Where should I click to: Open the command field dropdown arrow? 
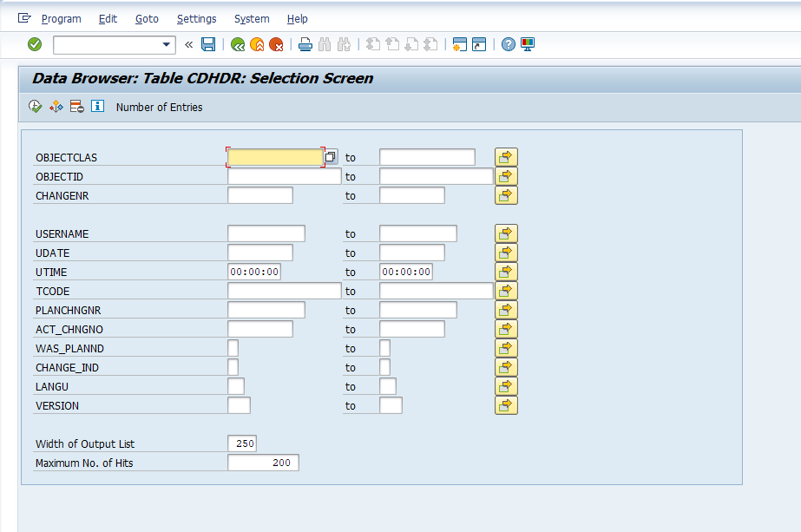tap(167, 44)
